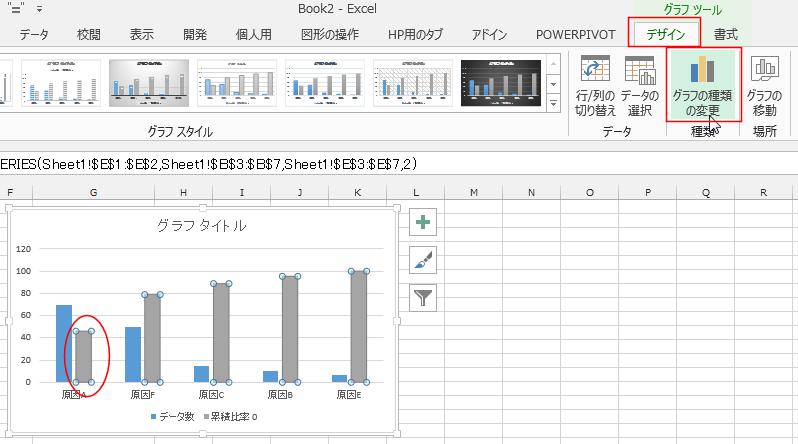Select the dark background chart style thumbnail
This screenshot has width=798, height=444.
tap(501, 83)
